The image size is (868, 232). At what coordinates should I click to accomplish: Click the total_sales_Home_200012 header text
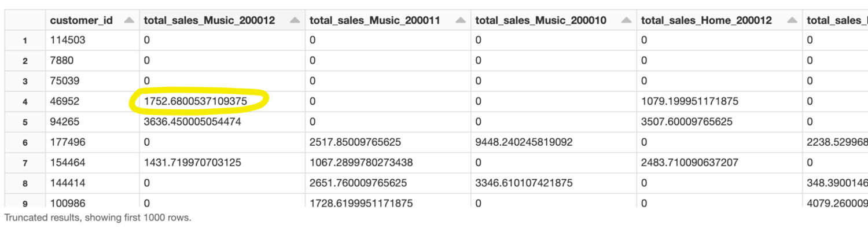pos(706,21)
